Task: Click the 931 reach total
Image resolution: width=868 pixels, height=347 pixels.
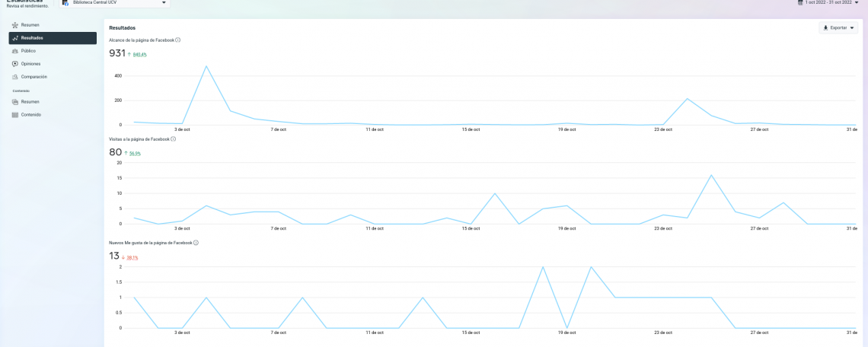Action: click(117, 53)
